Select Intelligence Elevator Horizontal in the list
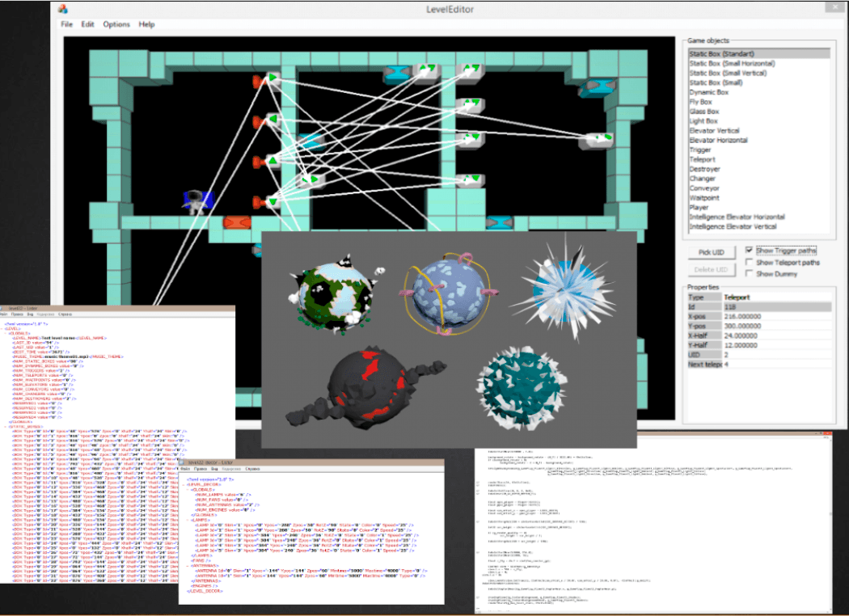This screenshot has height=616, width=849. (x=759, y=217)
